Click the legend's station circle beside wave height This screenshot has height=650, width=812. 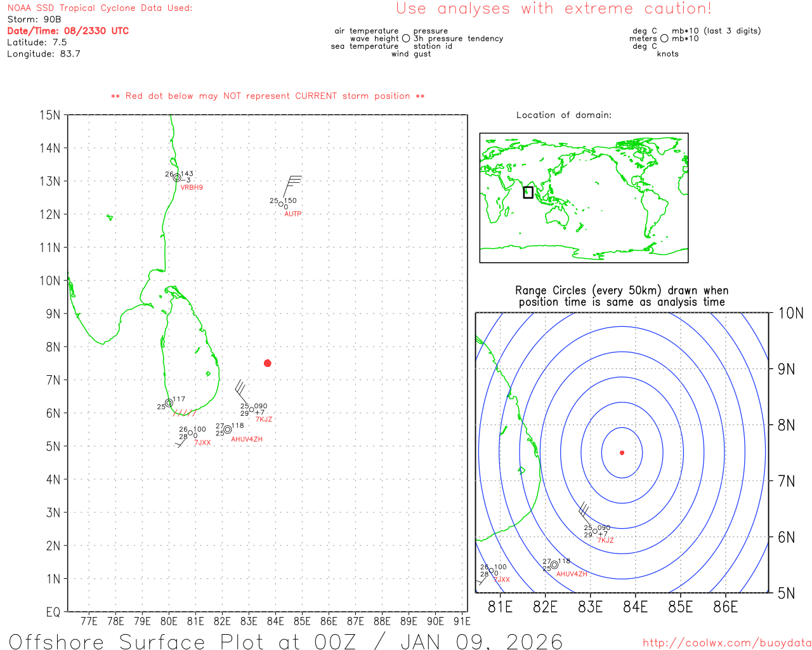pos(406,39)
